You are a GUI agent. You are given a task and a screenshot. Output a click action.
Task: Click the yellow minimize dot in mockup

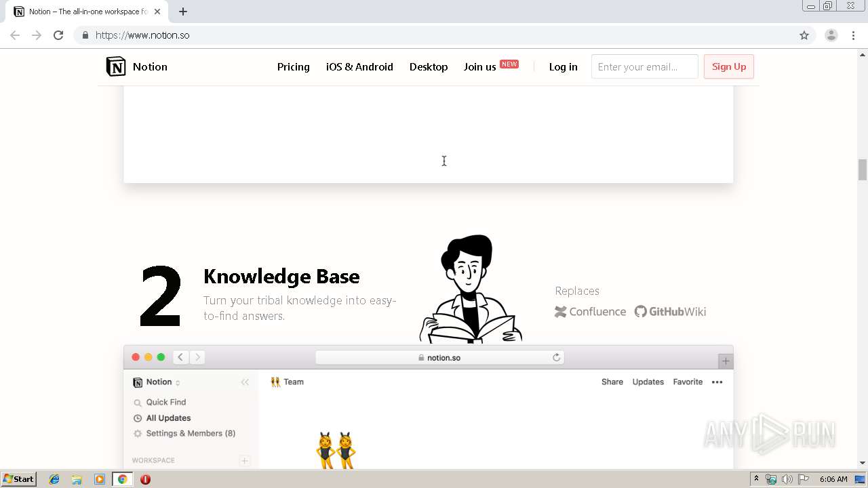point(149,357)
